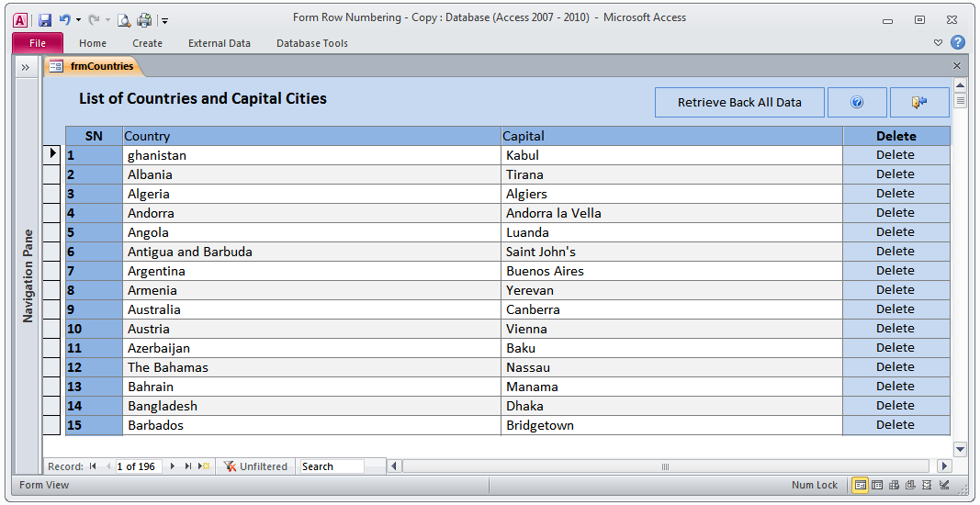Switch to PivotChart View in status bar
This screenshot has height=505, width=980.
pyautogui.click(x=910, y=485)
